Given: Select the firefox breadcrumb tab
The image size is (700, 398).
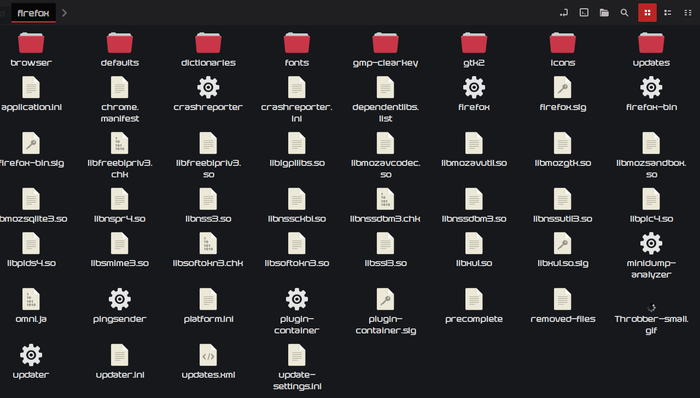Looking at the screenshot, I should (x=33, y=13).
